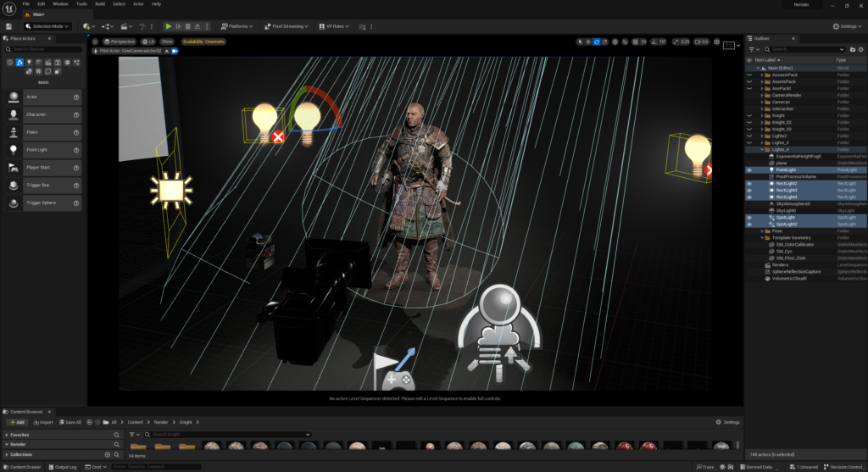
Task: Select the Cinematic category icon in Place Actors
Action: 48,63
